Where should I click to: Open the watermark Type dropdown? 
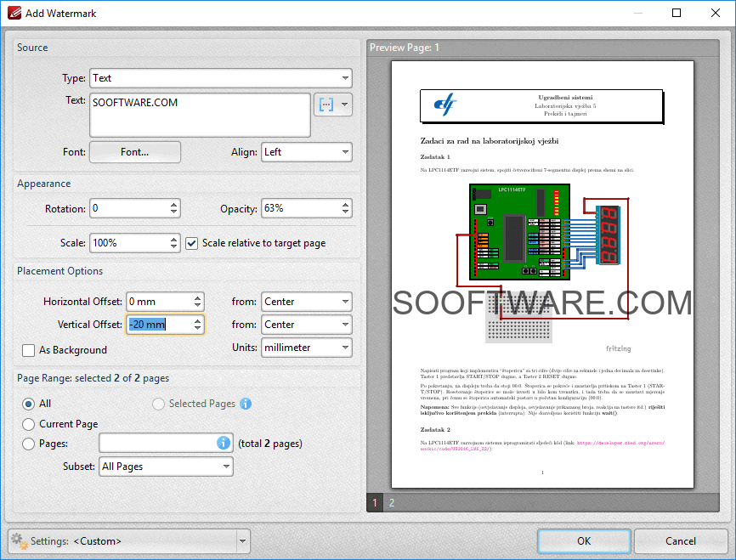tap(344, 77)
